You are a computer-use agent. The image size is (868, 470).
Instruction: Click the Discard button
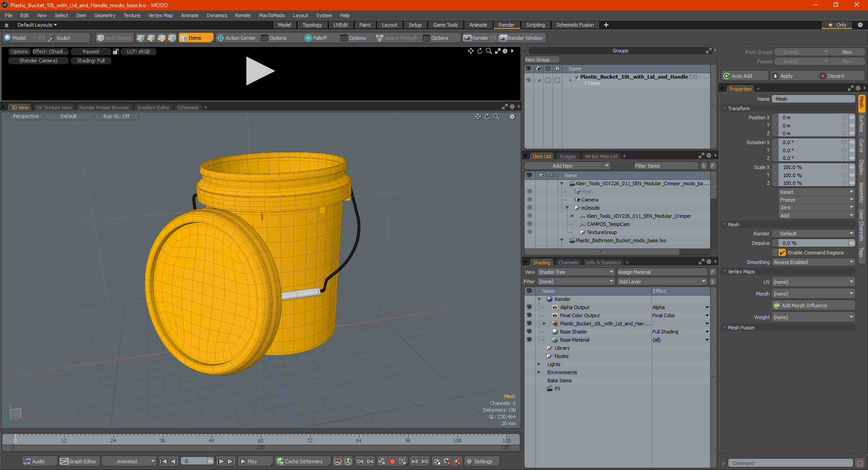(842, 76)
